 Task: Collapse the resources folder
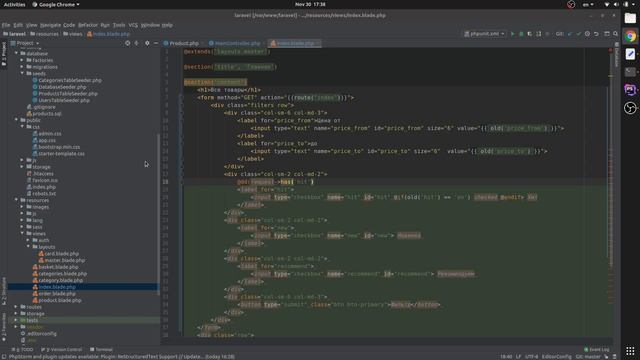click(16, 200)
